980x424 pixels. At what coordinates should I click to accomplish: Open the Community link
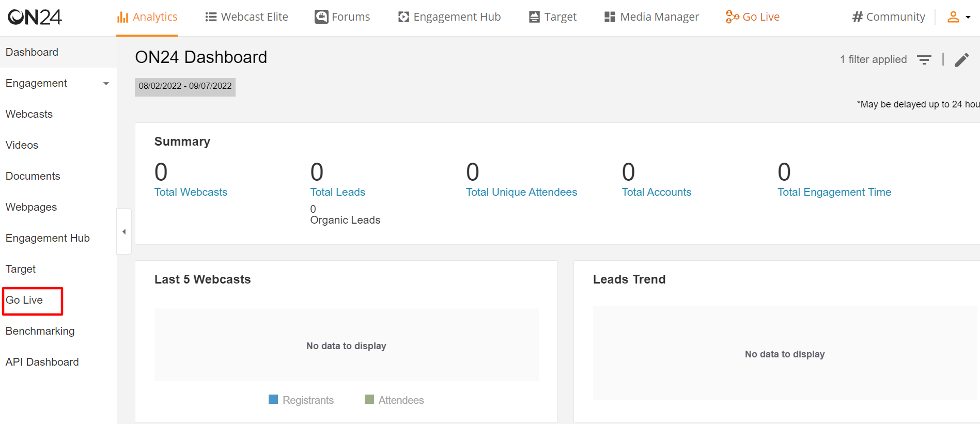click(x=888, y=17)
